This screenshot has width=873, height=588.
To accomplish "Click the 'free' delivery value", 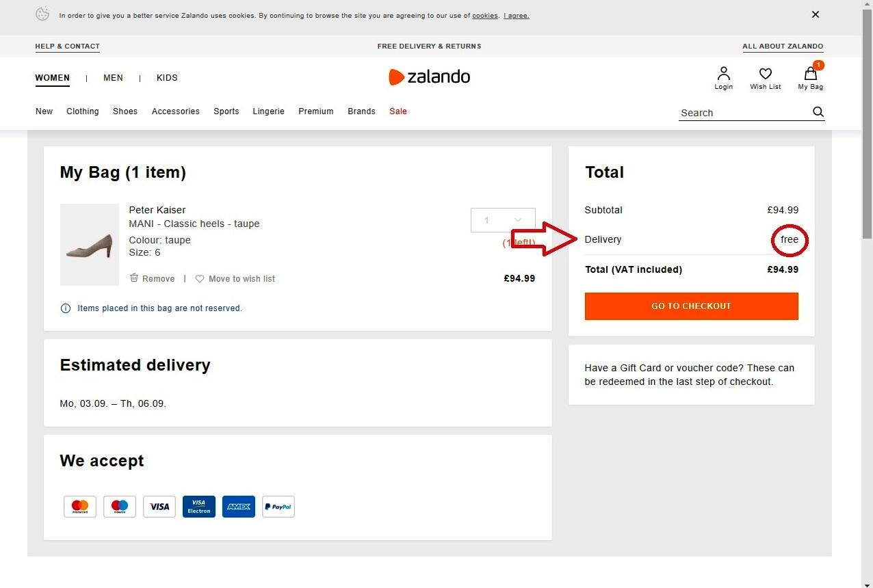I will pos(790,239).
